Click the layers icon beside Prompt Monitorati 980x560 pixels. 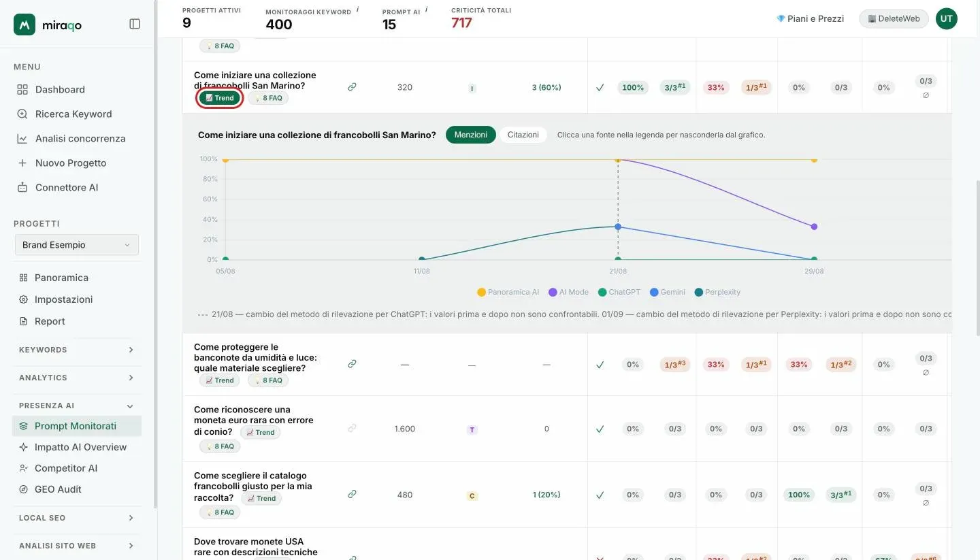[23, 426]
